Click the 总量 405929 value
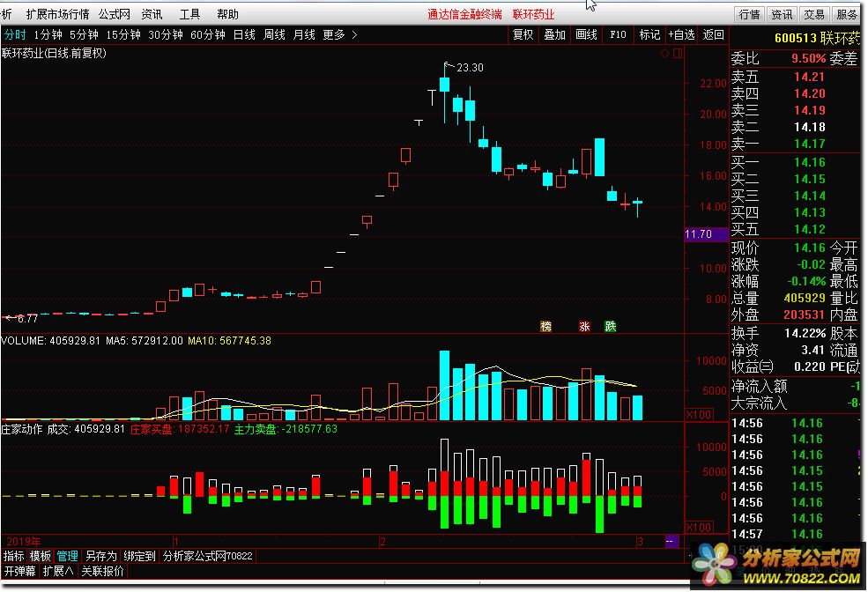 pyautogui.click(x=805, y=299)
